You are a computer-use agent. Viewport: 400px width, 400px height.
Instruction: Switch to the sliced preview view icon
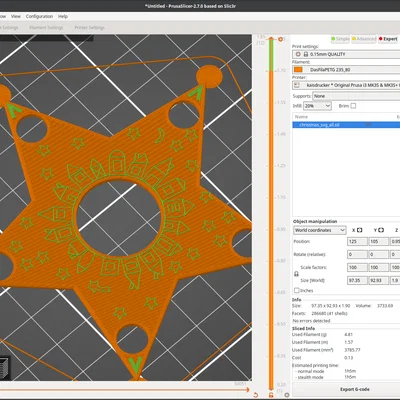[x=5, y=368]
